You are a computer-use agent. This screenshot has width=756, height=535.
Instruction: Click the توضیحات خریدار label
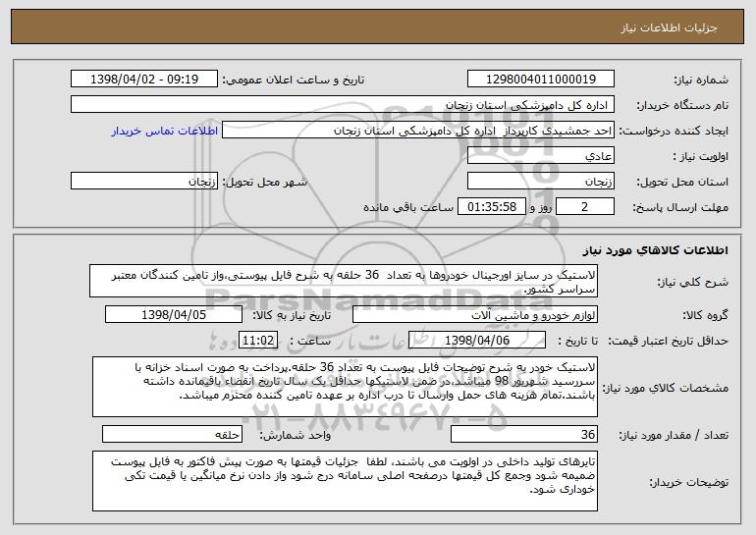point(688,482)
